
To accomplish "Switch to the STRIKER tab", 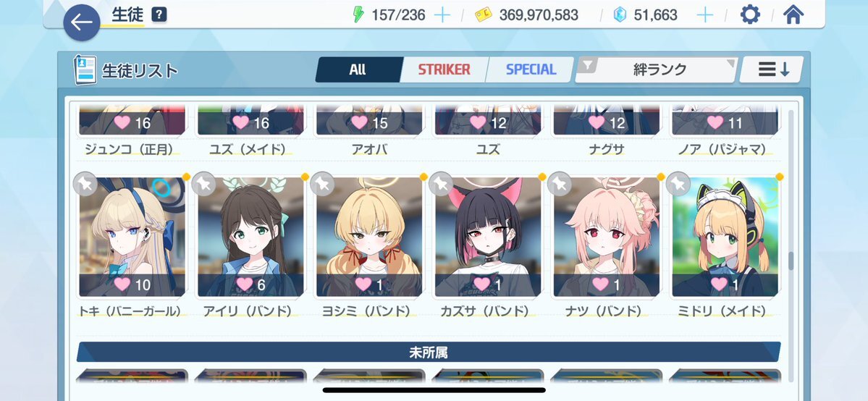I will (x=443, y=69).
